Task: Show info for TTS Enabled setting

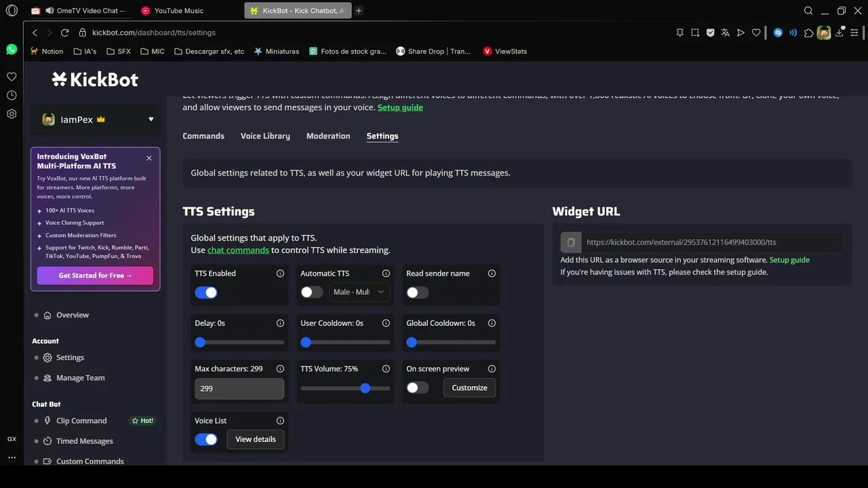Action: click(280, 273)
